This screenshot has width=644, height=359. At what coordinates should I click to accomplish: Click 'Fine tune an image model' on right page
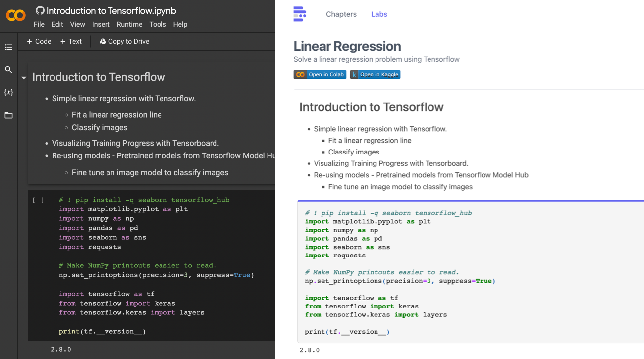400,187
